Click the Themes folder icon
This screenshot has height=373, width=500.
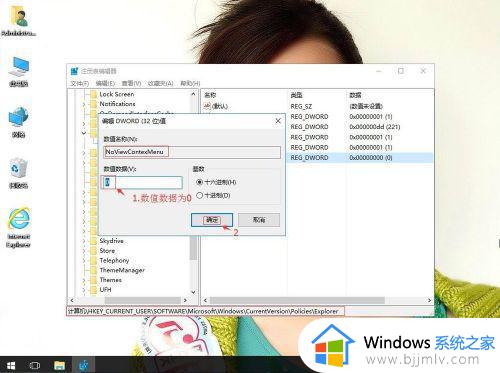click(93, 280)
